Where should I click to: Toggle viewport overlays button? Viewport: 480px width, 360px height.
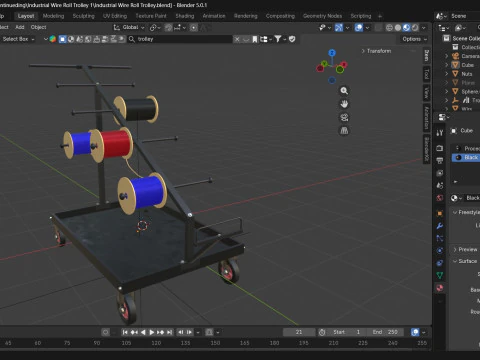coord(359,28)
